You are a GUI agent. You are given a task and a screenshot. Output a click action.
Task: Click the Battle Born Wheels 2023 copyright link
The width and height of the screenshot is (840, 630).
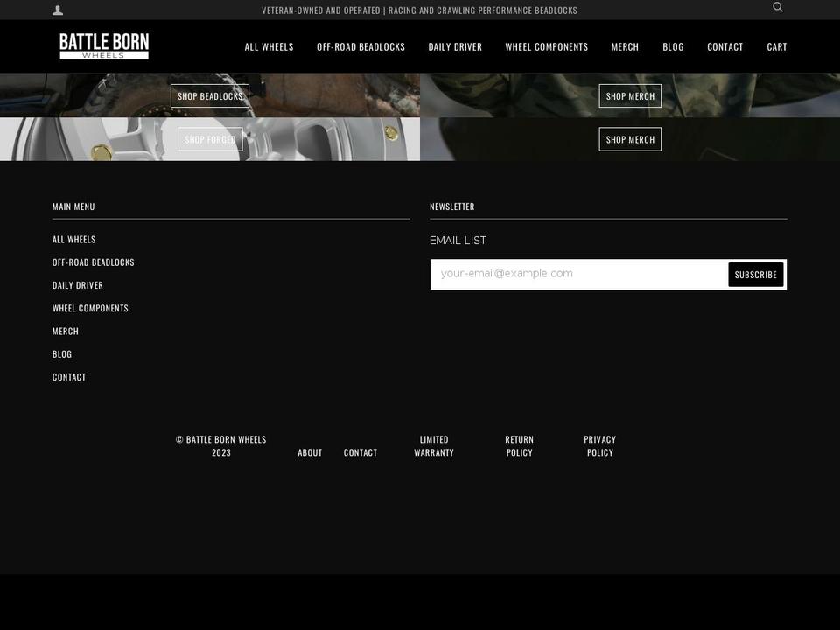coord(220,446)
